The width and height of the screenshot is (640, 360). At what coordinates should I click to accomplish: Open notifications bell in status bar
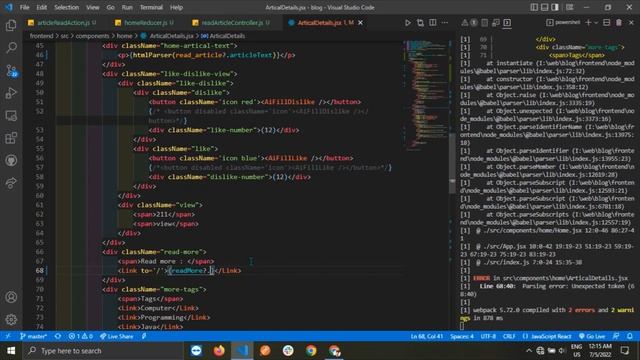pyautogui.click(x=630, y=336)
